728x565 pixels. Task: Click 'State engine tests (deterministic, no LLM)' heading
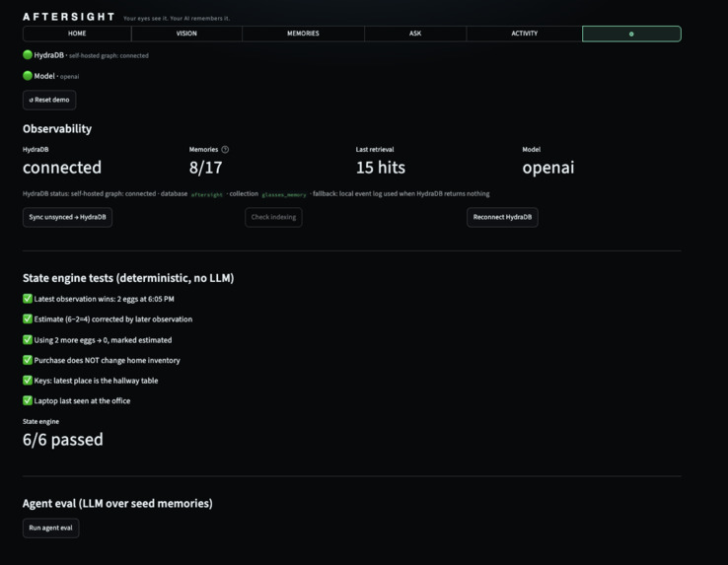(128, 278)
